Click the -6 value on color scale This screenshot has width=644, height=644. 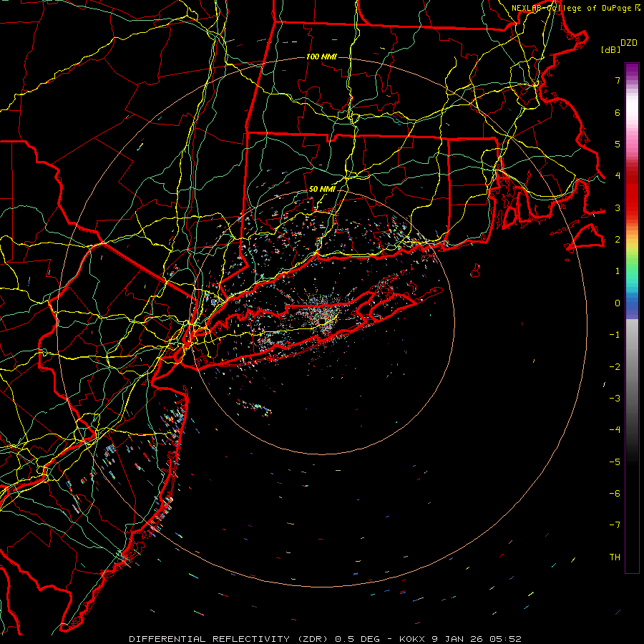(x=615, y=494)
